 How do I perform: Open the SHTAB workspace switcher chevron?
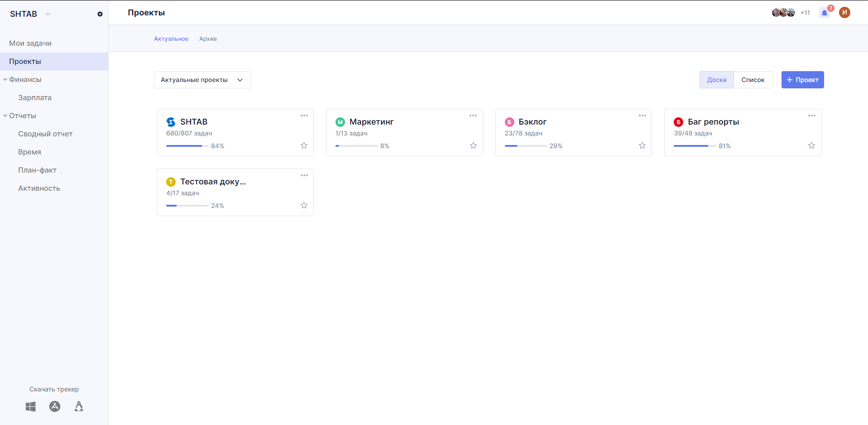(x=48, y=14)
